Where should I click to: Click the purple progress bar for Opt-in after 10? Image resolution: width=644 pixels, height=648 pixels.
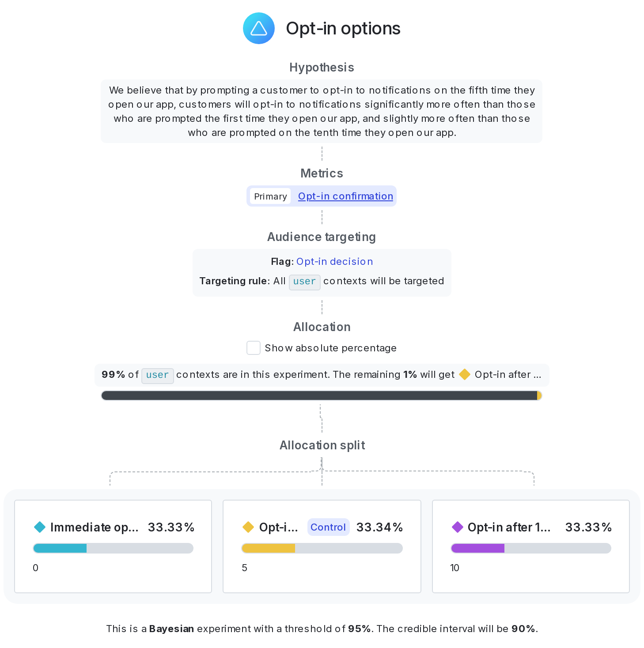click(x=477, y=548)
